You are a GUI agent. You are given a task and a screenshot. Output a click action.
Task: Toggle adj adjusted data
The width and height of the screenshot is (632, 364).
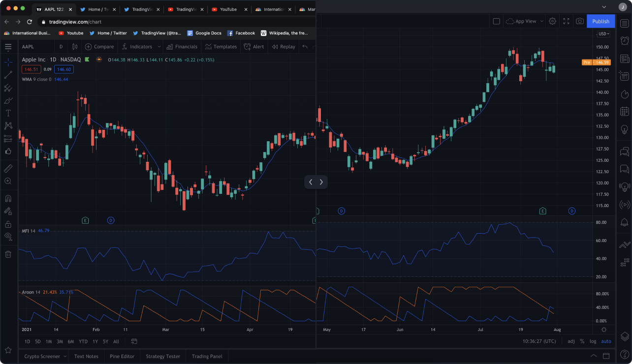pyautogui.click(x=571, y=341)
